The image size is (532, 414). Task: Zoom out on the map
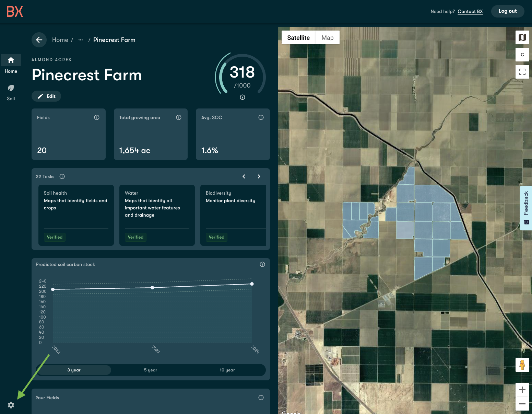click(x=522, y=404)
